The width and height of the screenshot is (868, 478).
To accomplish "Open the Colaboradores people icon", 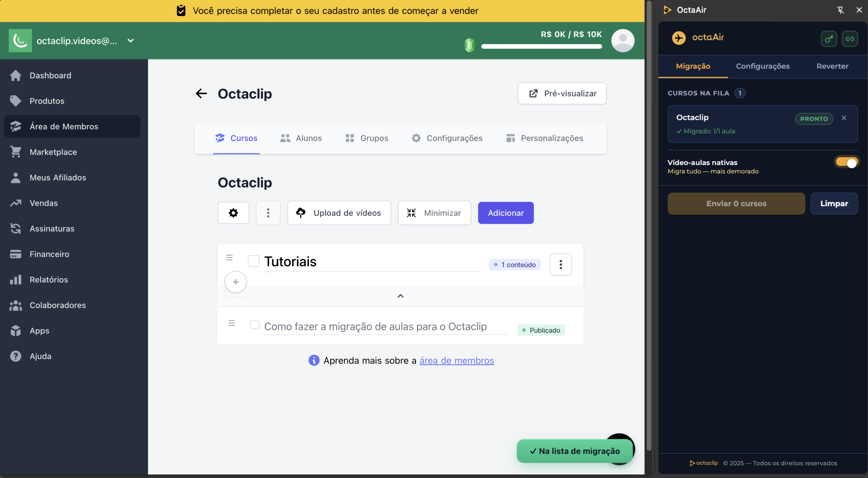I will [x=16, y=305].
